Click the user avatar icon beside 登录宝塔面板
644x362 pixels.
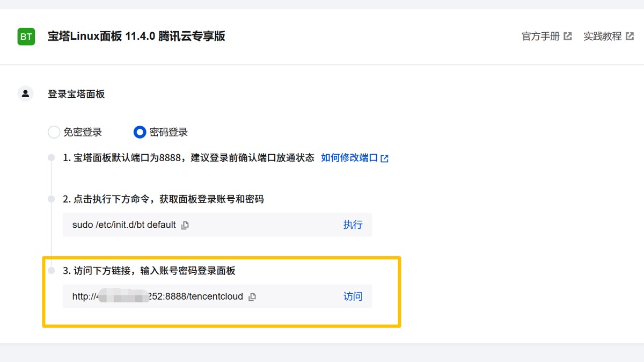click(x=25, y=94)
